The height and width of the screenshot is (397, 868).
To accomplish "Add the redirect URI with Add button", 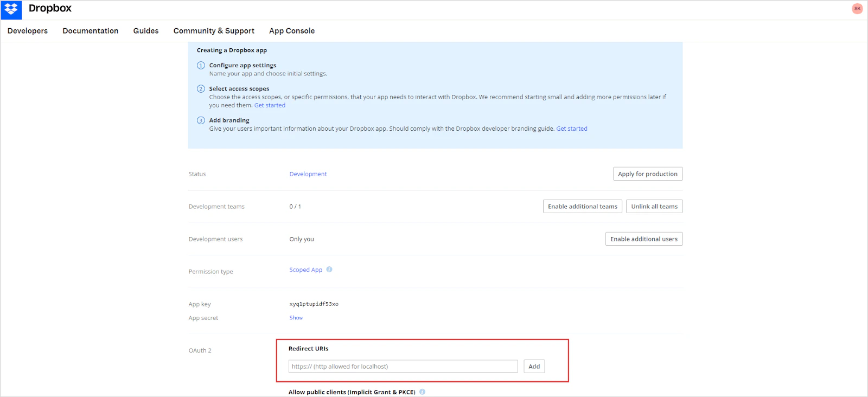I will pyautogui.click(x=534, y=367).
